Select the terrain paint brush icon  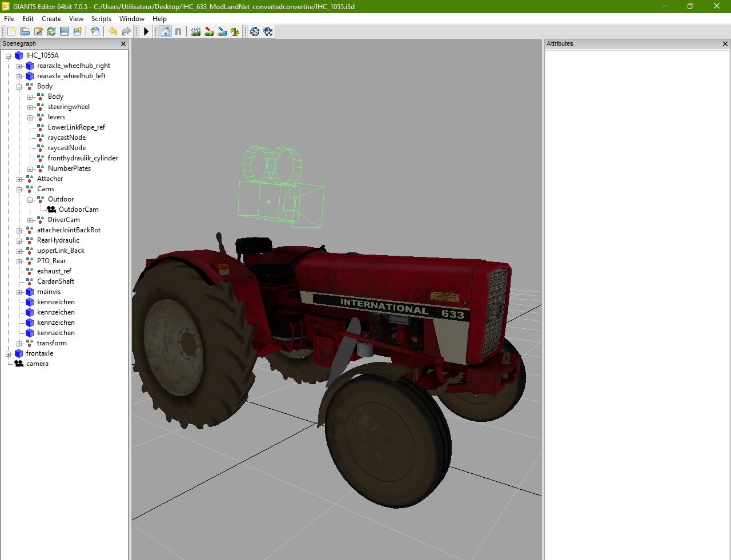tap(209, 31)
